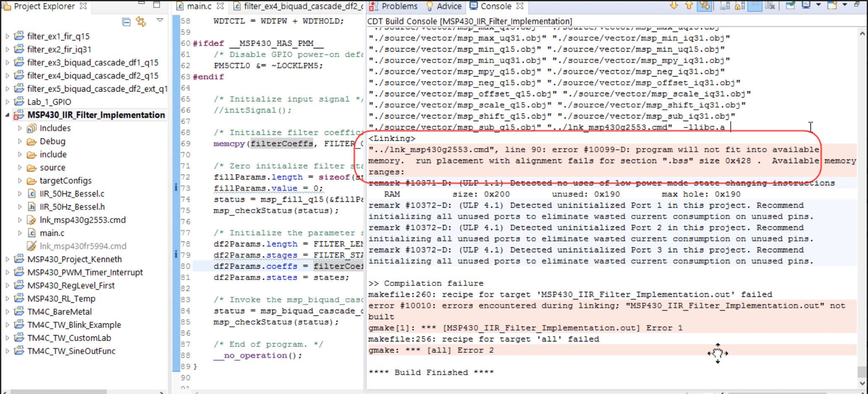868x394 pixels.
Task: Click the Open Console icon
Action: [832, 5]
